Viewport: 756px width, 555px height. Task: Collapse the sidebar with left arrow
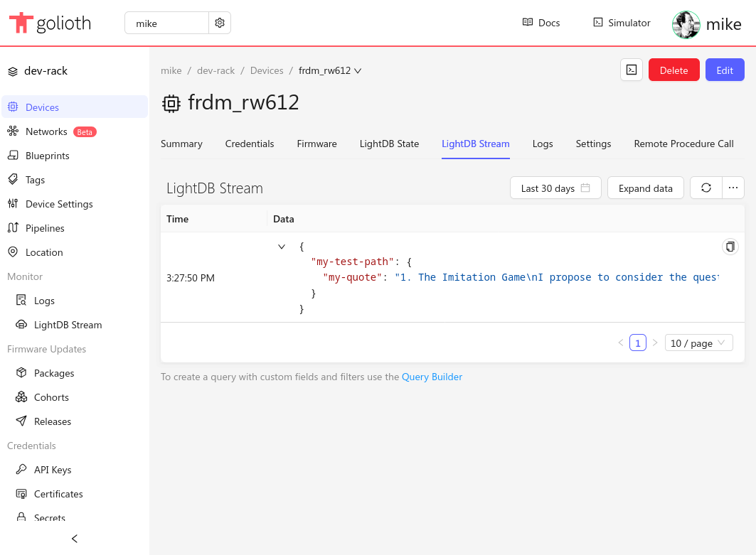(75, 539)
